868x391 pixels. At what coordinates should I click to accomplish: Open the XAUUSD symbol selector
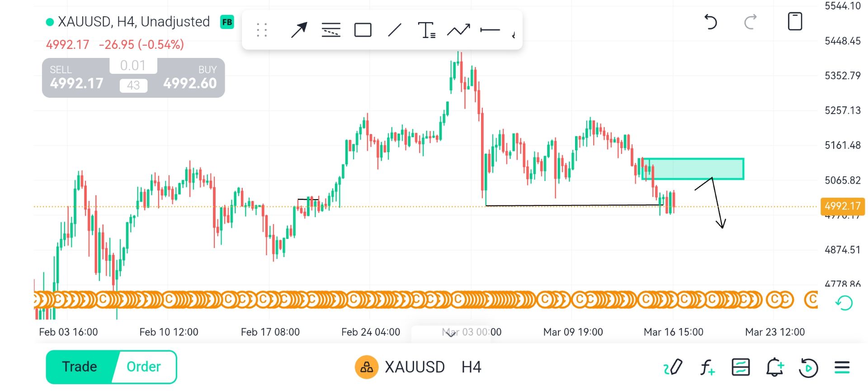401,367
